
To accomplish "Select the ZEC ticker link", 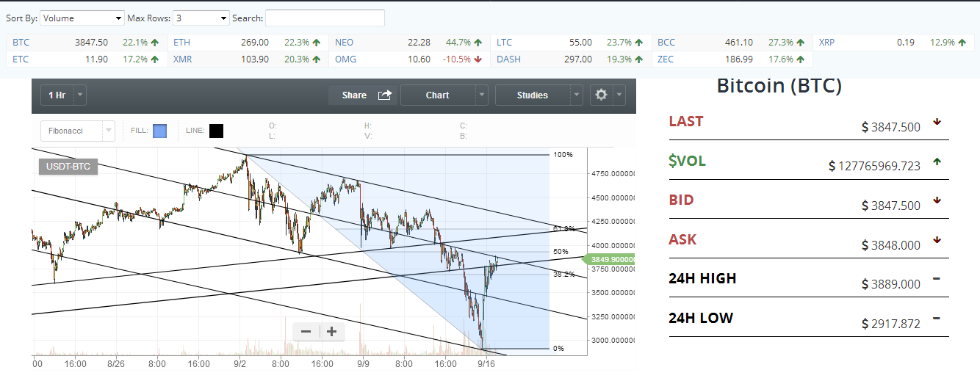I will 666,59.
